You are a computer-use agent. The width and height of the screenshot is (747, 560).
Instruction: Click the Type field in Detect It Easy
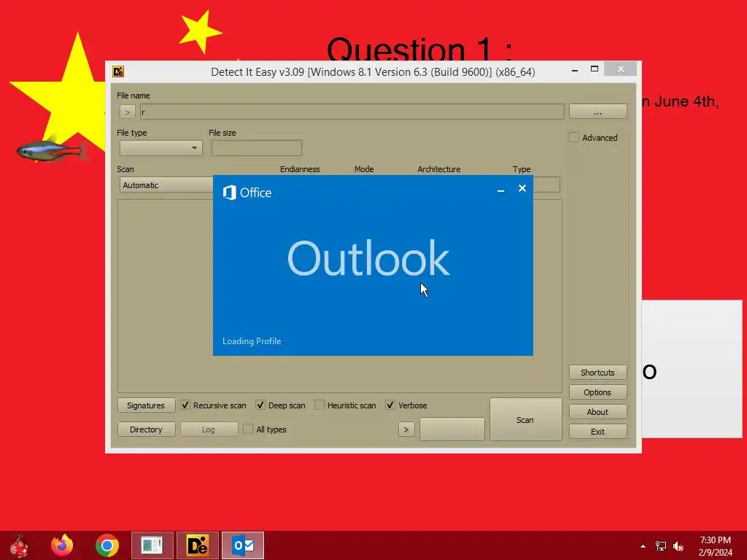[x=546, y=184]
